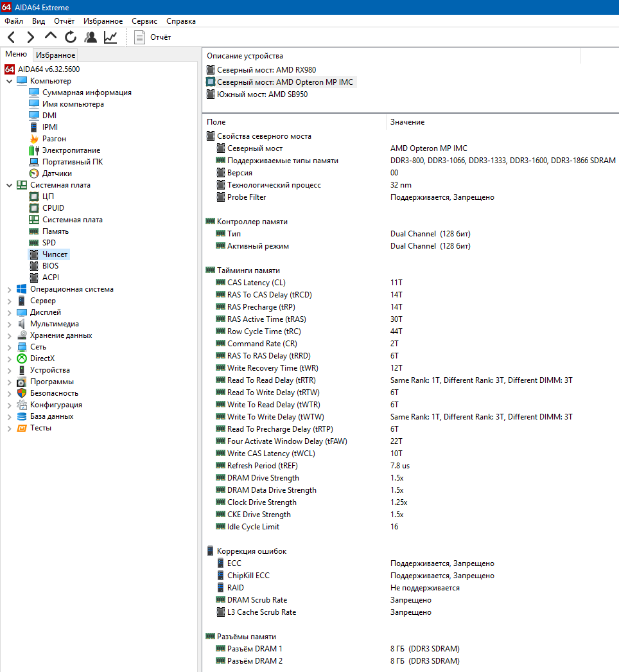The width and height of the screenshot is (619, 672).
Task: Click the Windows logo Операционная система icon
Action: click(21, 289)
